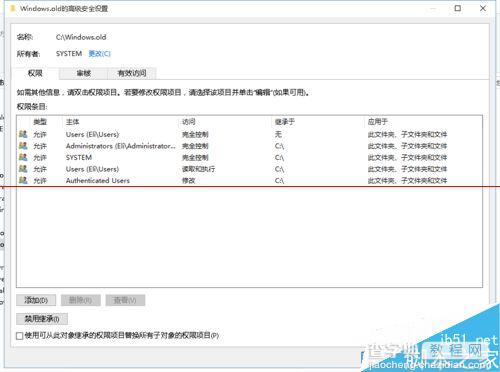Image resolution: width=500 pixels, height=372 pixels.
Task: Select the 权限 tab
Action: click(x=35, y=73)
